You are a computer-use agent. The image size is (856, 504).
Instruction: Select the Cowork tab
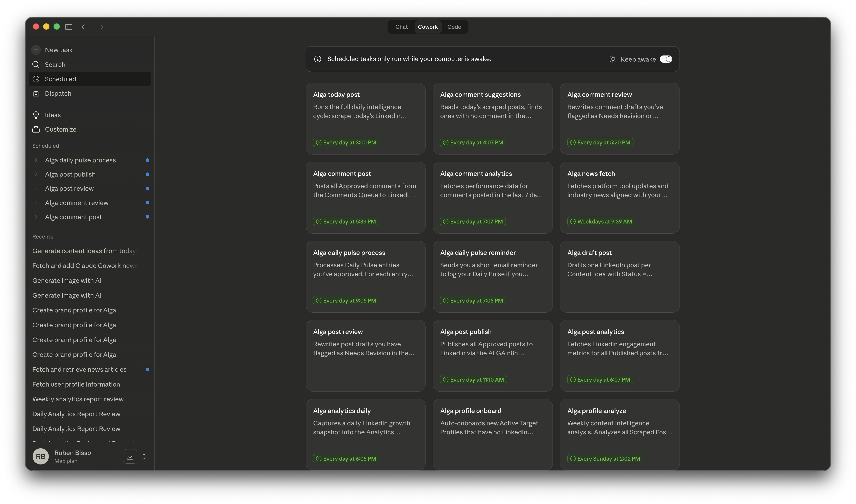428,27
